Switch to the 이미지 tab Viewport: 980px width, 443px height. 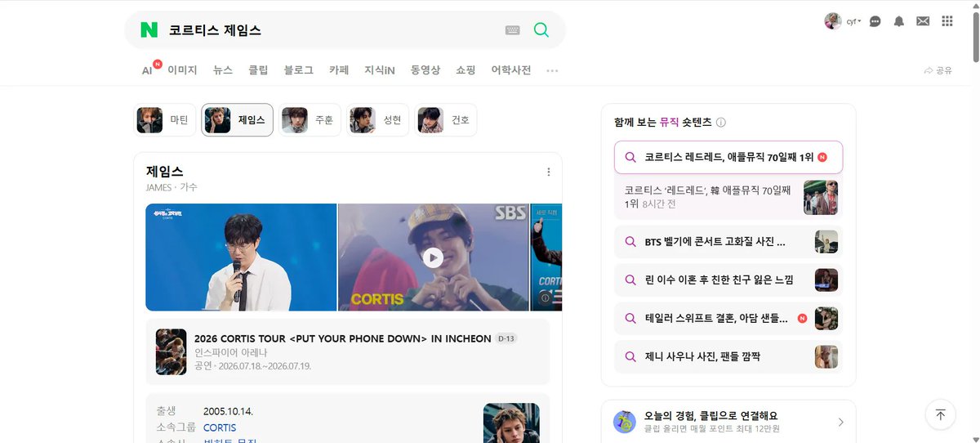tap(182, 70)
